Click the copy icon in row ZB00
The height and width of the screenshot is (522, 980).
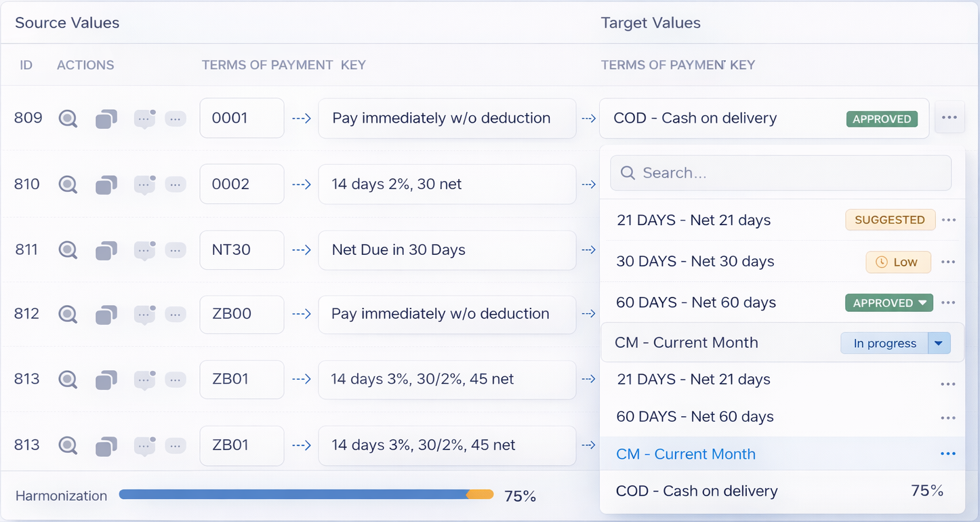[106, 314]
